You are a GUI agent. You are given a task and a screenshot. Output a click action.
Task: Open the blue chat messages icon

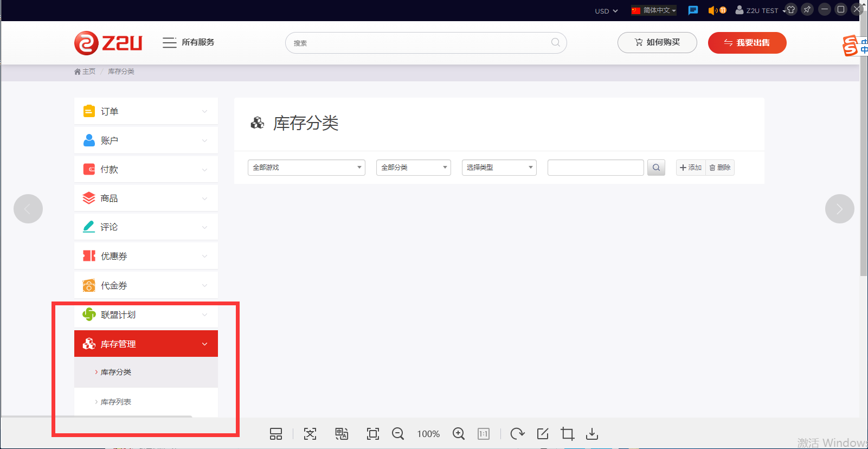point(693,10)
